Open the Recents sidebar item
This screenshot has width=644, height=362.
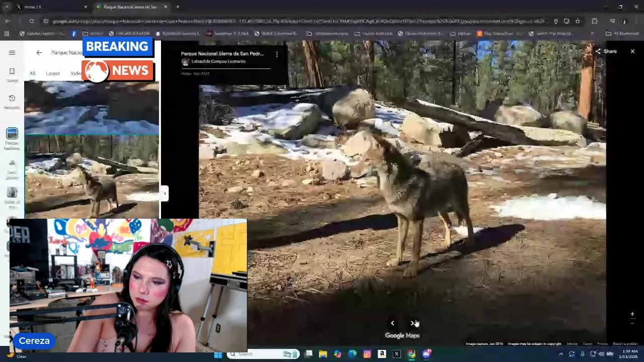coord(12,102)
